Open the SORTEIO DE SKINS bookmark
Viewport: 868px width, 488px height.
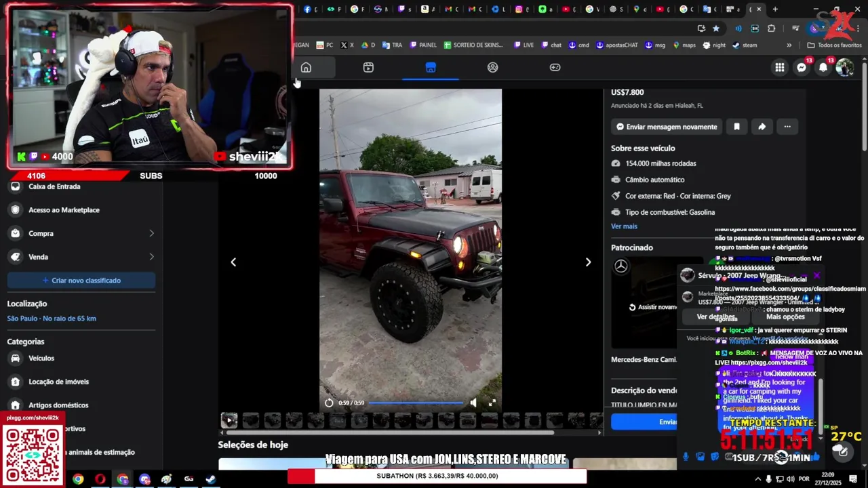[x=473, y=45]
